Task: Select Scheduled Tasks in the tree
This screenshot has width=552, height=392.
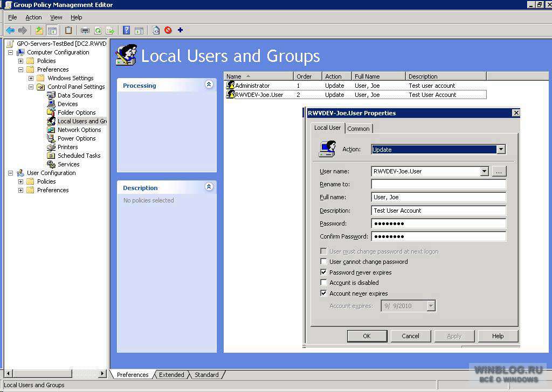Action: pos(79,156)
